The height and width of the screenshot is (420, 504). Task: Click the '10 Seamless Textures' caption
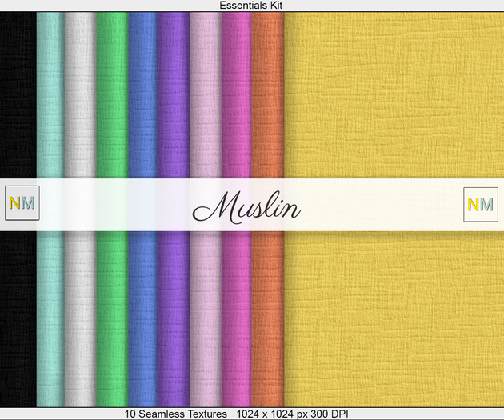coord(175,414)
